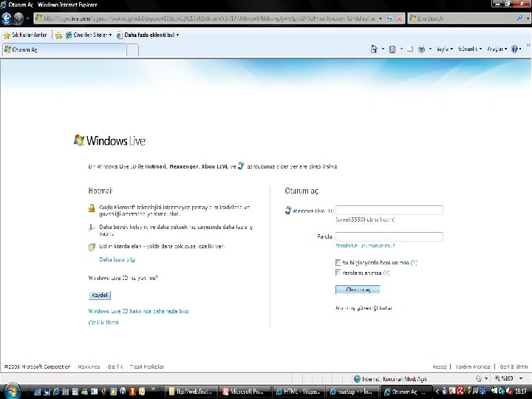Viewport: 532px width, 399px height.
Task: Expand Home button dropdown arrow
Action: [x=383, y=50]
